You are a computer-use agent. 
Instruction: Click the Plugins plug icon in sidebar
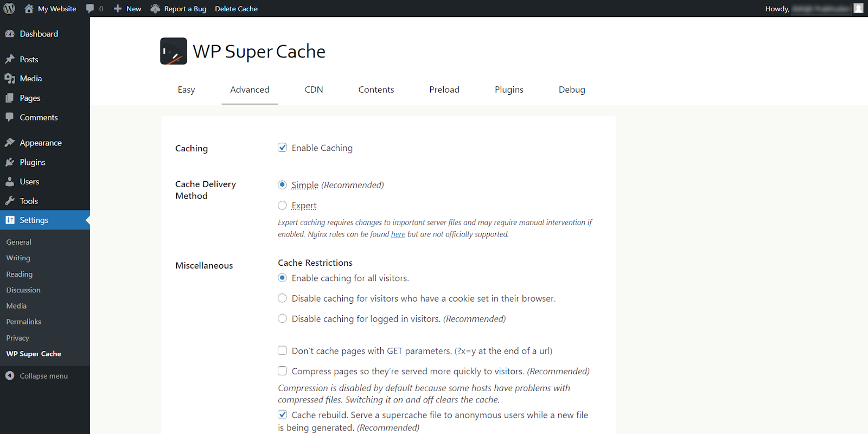point(10,162)
